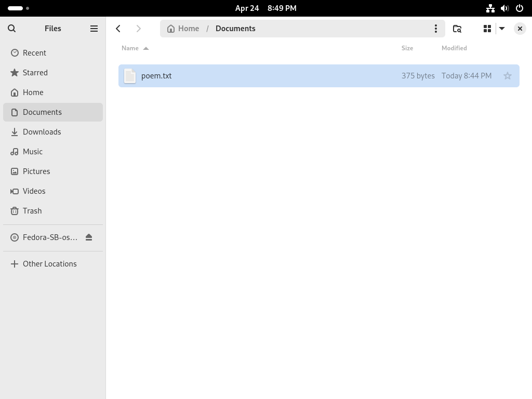The width and height of the screenshot is (532, 399).
Task: Close the Files window
Action: (520, 29)
